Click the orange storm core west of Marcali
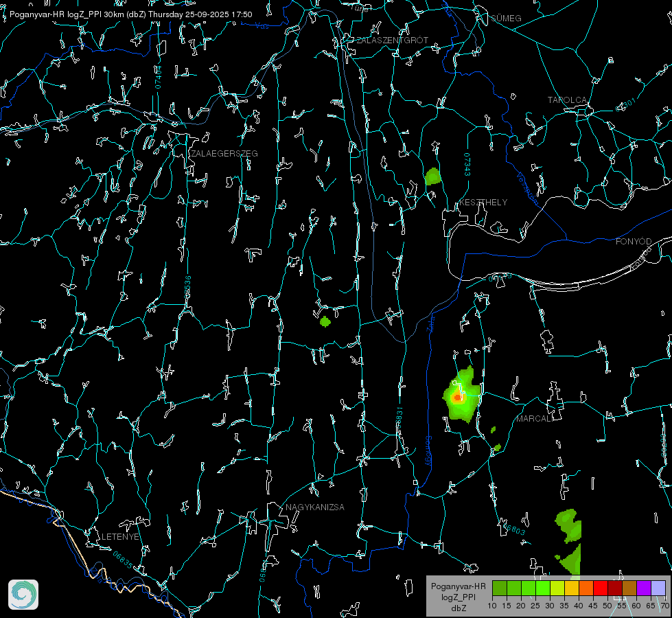This screenshot has height=618, width=672. click(457, 398)
